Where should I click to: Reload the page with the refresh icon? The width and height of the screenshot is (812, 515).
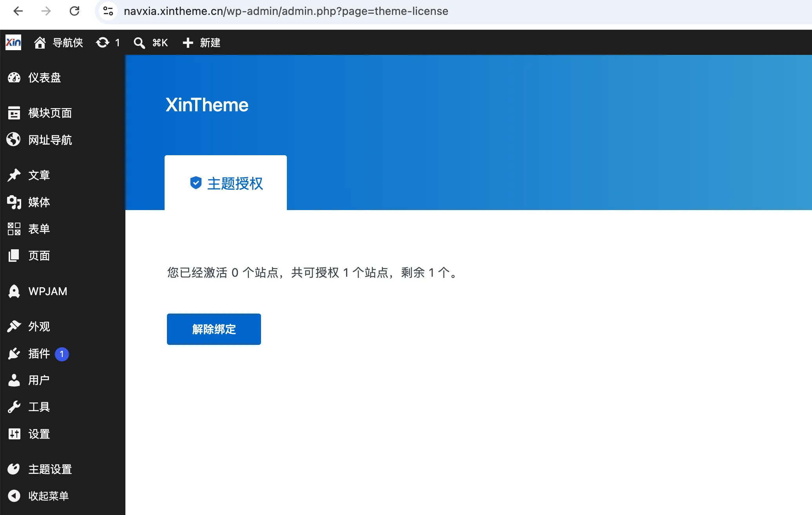pyautogui.click(x=74, y=11)
